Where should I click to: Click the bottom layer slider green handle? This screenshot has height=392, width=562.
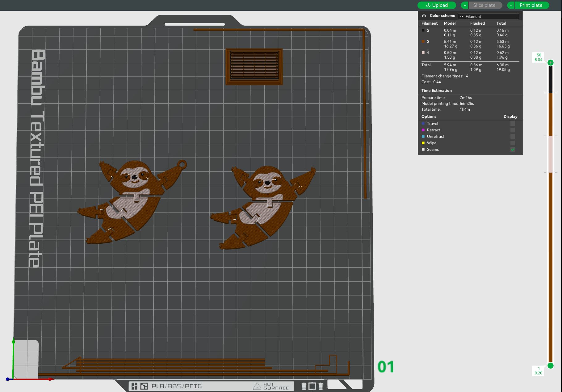pos(550,366)
